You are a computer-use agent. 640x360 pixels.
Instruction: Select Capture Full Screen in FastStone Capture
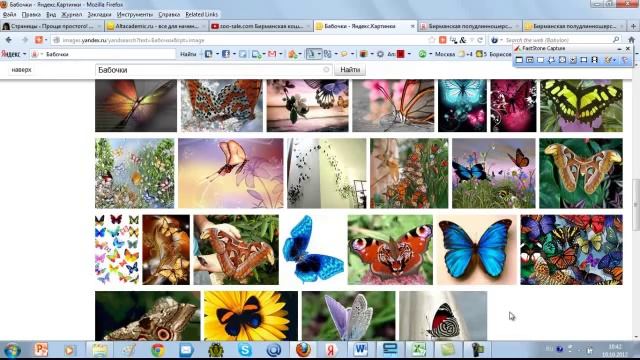point(562,60)
